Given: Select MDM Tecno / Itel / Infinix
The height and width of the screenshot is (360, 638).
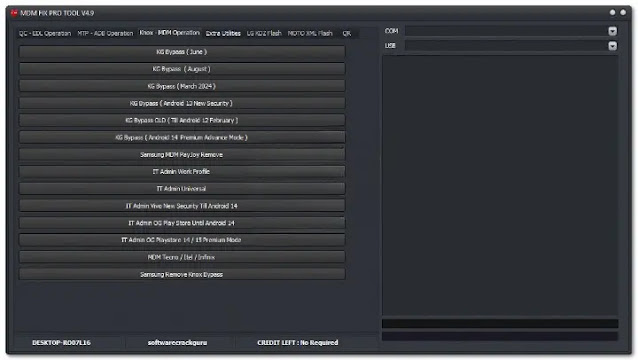Looking at the screenshot, I should tap(182, 257).
